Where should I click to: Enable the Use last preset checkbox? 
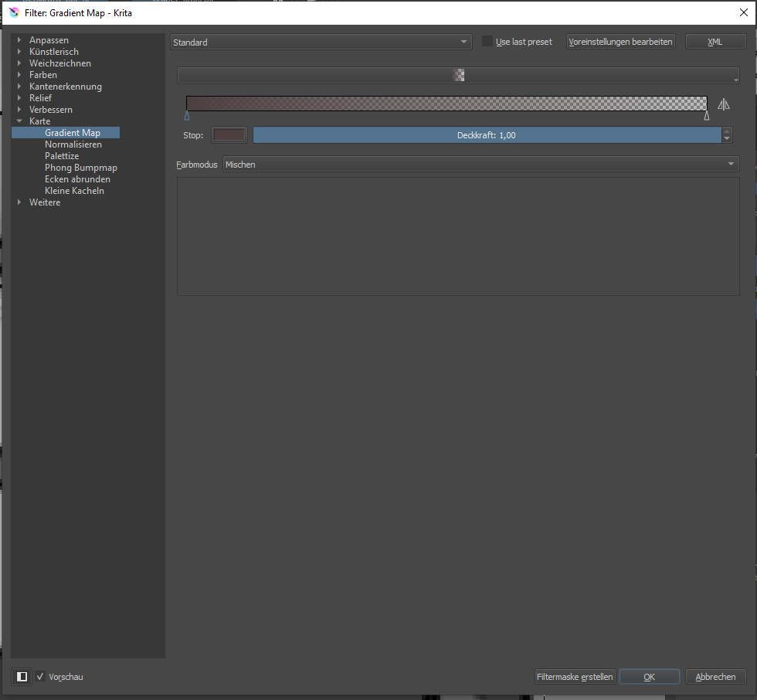pos(487,42)
